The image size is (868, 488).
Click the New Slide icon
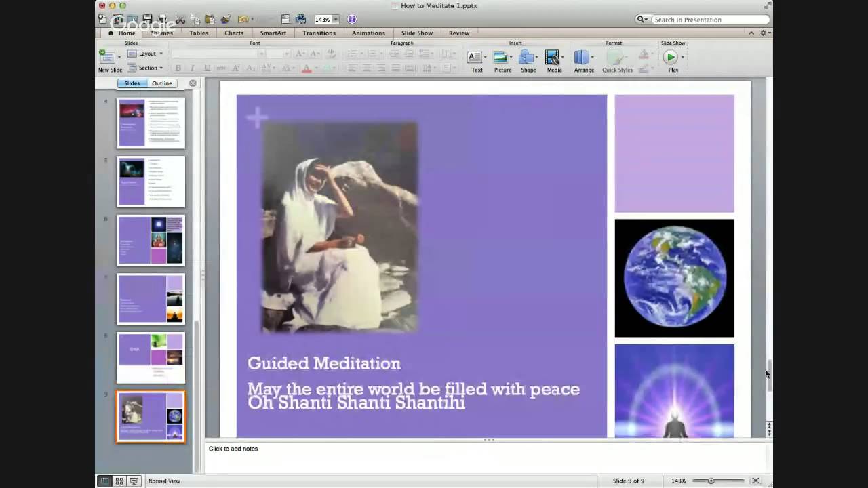pyautogui.click(x=107, y=57)
